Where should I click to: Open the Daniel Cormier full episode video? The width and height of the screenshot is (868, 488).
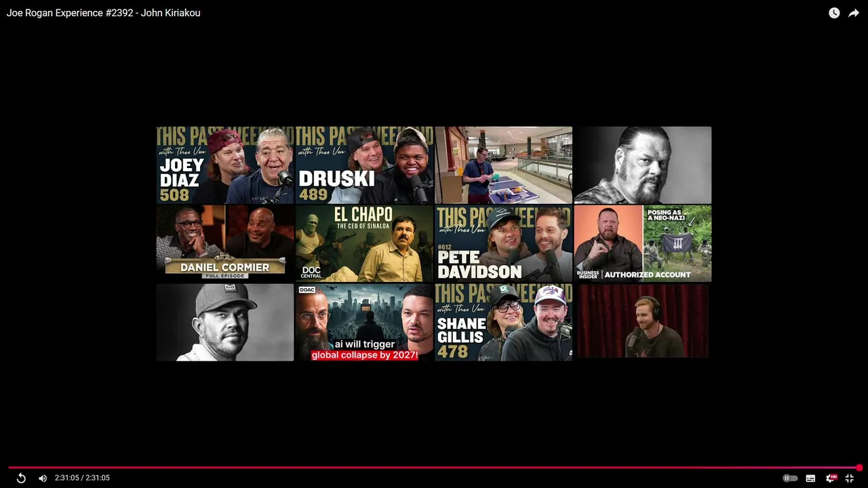pyautogui.click(x=225, y=243)
